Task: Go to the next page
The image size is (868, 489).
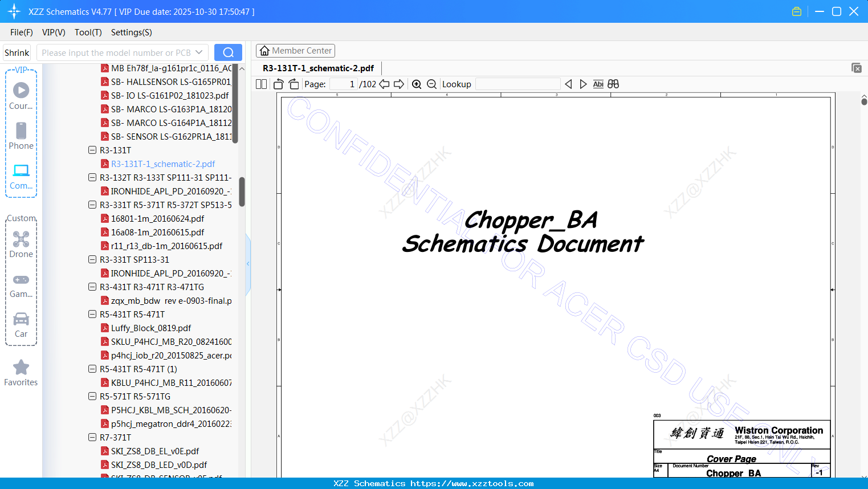Action: pos(399,84)
